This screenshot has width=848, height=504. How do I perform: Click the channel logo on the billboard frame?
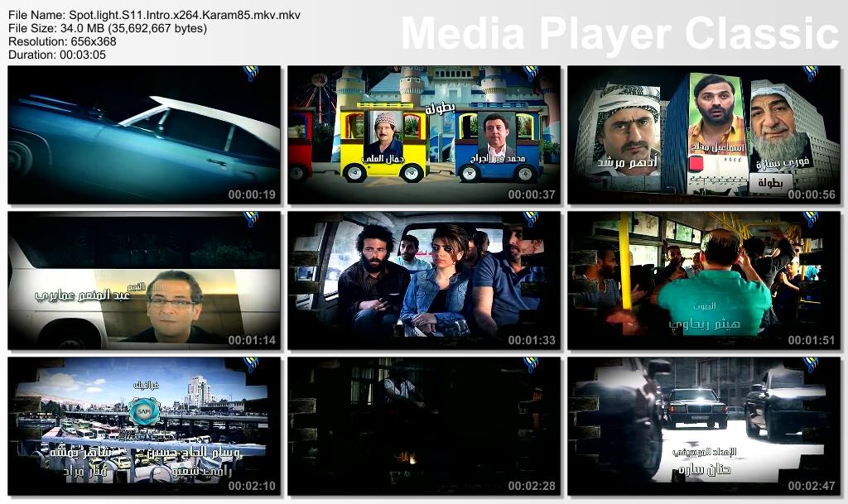pos(810,73)
